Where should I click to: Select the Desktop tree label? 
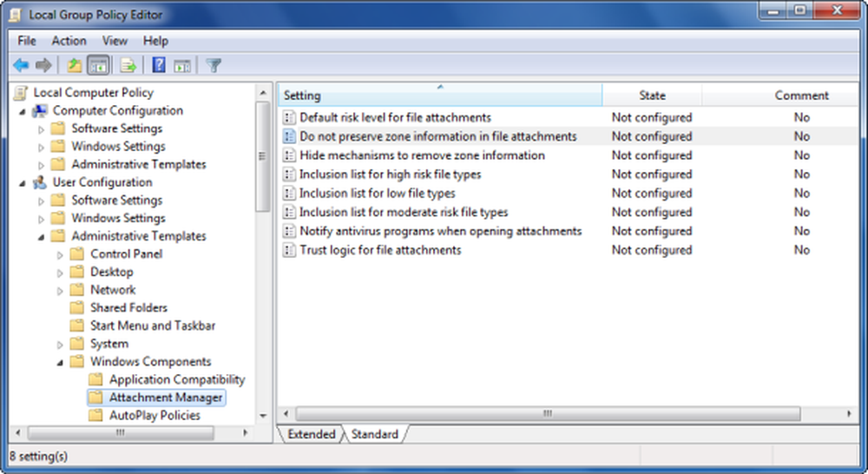tap(112, 272)
